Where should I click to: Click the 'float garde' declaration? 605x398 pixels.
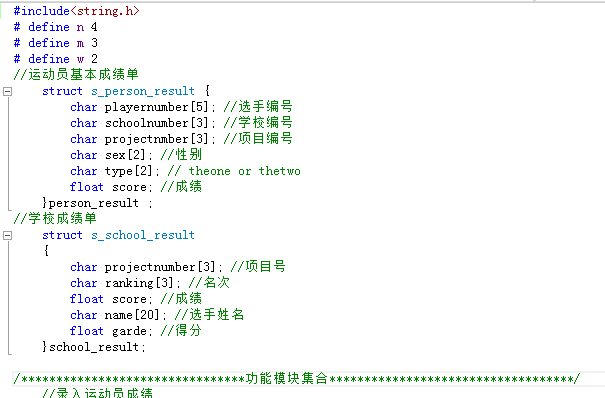[111, 331]
